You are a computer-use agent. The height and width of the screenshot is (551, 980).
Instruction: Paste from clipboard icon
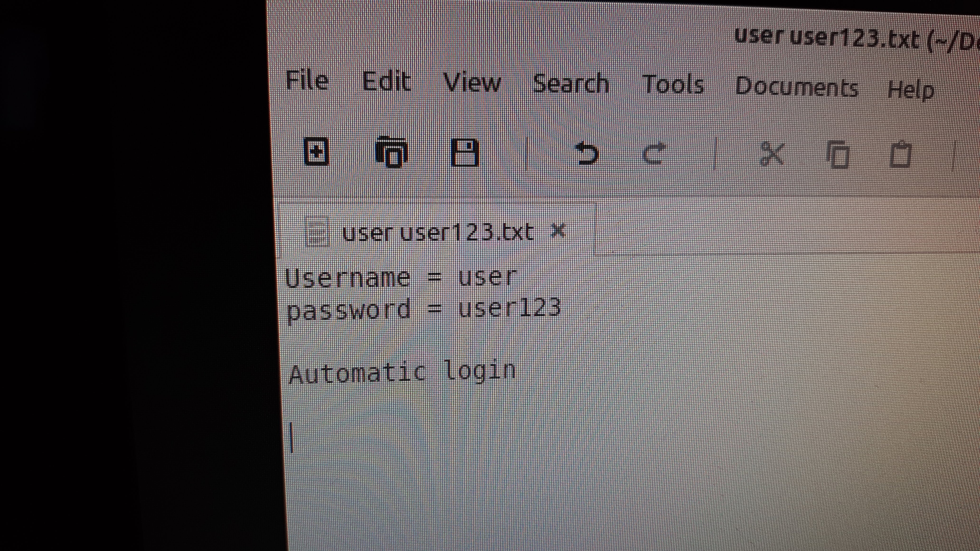click(900, 155)
